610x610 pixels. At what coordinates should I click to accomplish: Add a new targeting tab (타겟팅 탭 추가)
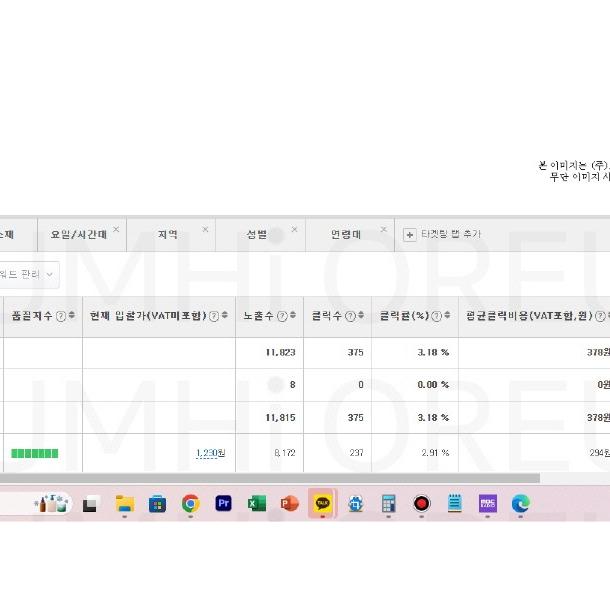442,235
